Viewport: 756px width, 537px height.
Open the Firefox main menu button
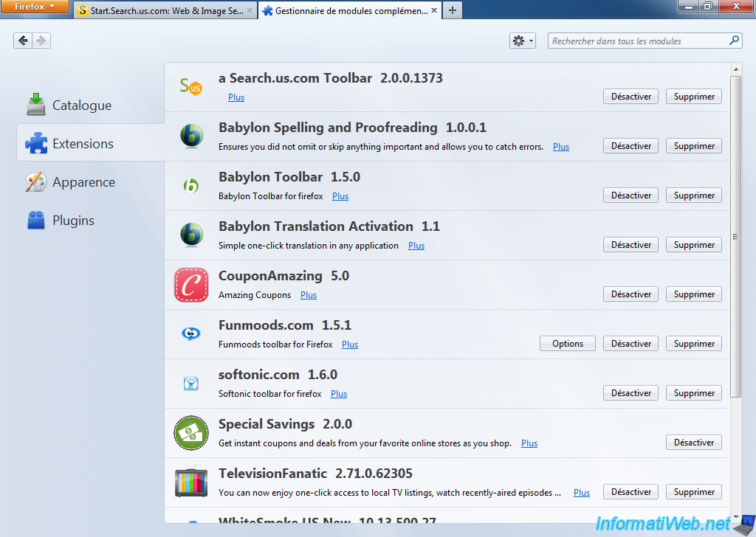click(34, 7)
